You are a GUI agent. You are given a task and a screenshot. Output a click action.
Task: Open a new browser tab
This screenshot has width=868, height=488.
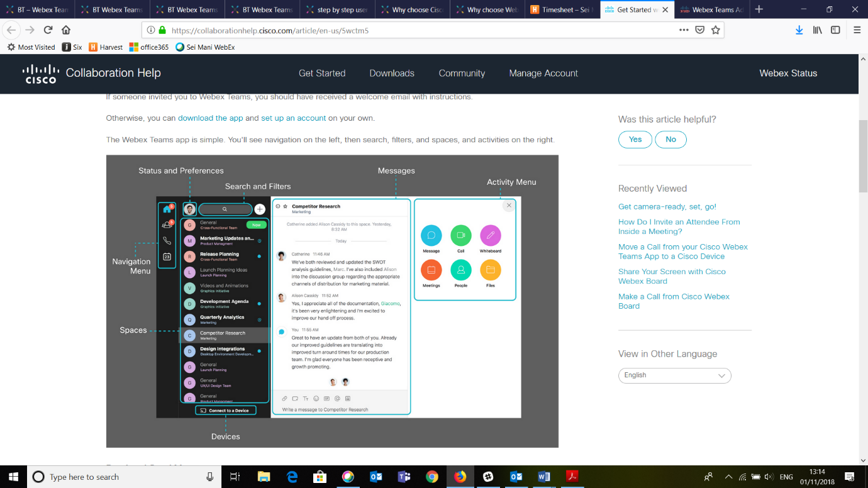coord(759,9)
